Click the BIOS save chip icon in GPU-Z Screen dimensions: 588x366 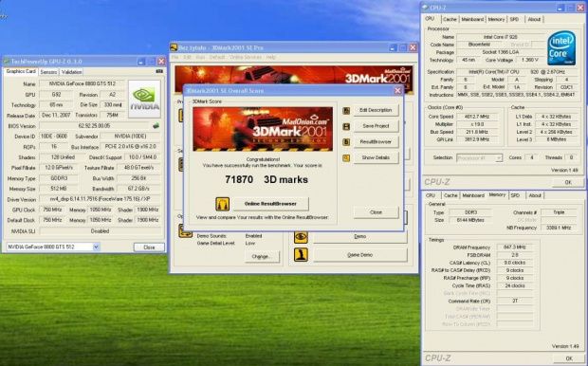tap(156, 126)
